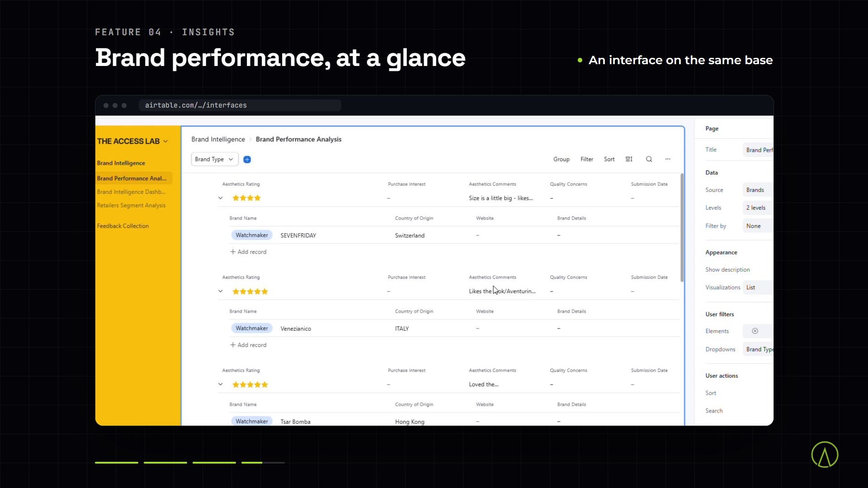Open the Brand Type dropdown filter
Viewport: 868px width, 488px height.
[x=215, y=160]
